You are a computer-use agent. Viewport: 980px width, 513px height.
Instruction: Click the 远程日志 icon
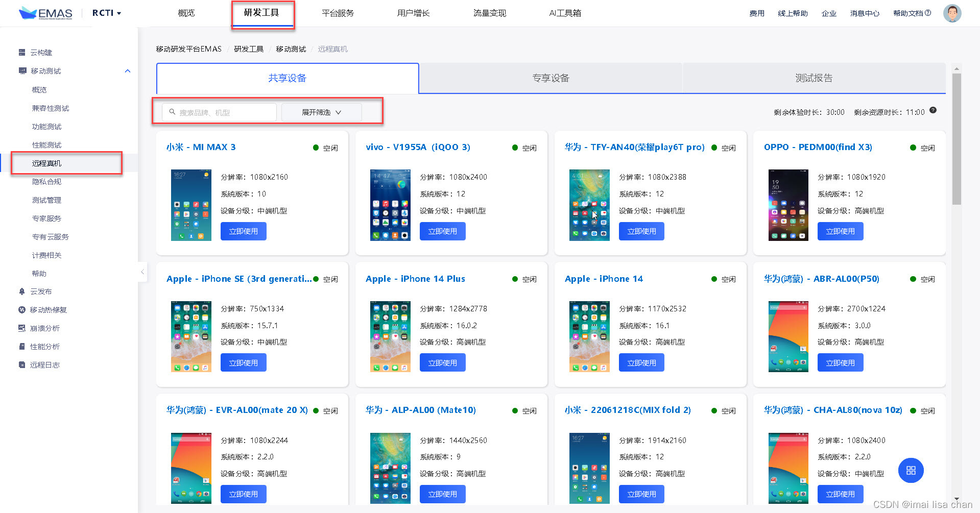22,365
